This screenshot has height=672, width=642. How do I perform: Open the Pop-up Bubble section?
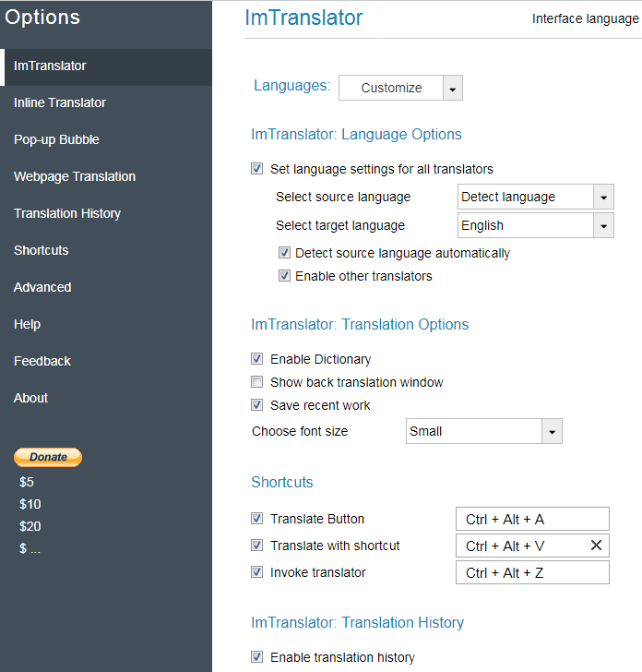point(56,139)
